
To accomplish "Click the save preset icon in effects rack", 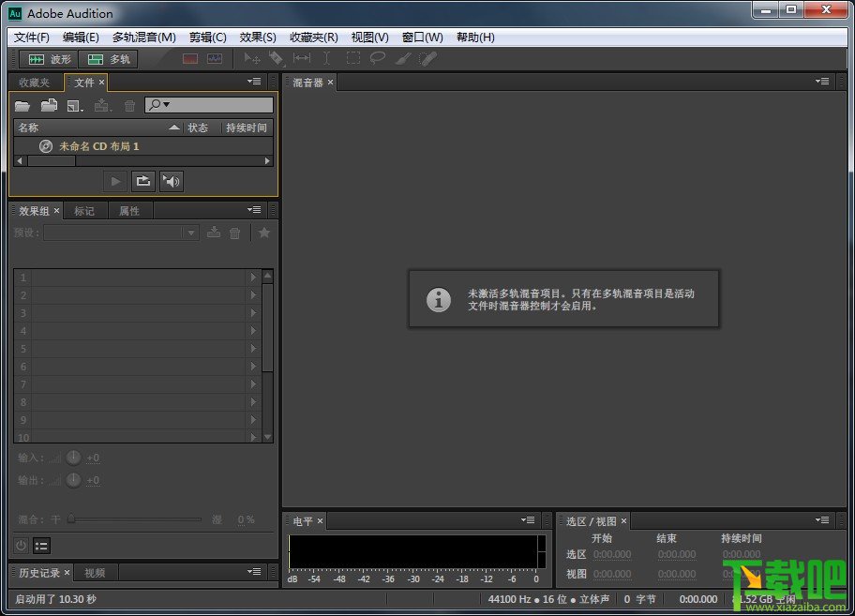I will [x=214, y=233].
